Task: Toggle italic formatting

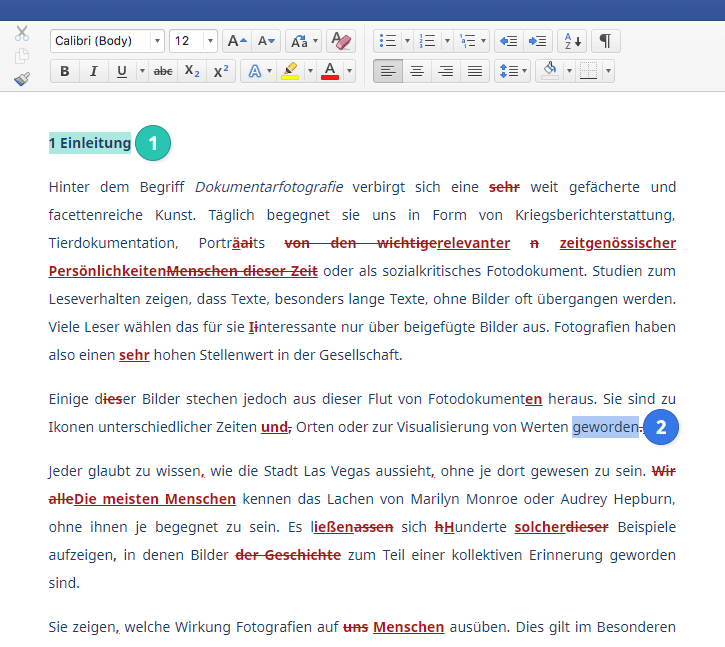Action: (93, 71)
